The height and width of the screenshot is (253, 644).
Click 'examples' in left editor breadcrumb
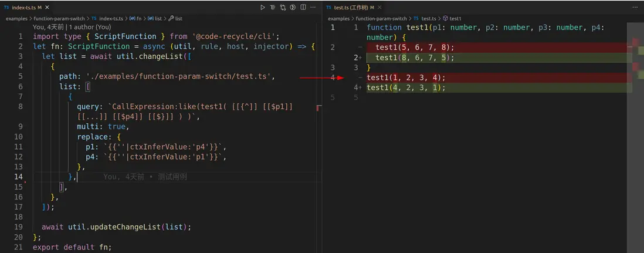[x=16, y=19]
